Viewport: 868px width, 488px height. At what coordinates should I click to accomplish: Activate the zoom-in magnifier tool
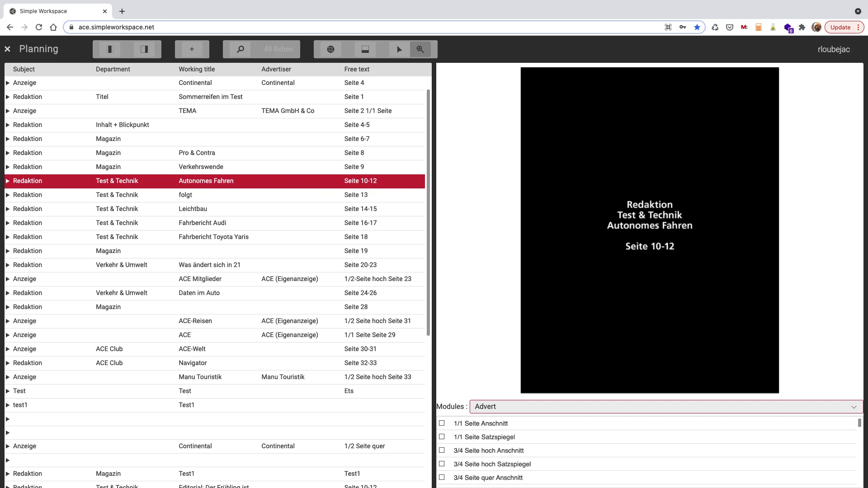pos(420,49)
